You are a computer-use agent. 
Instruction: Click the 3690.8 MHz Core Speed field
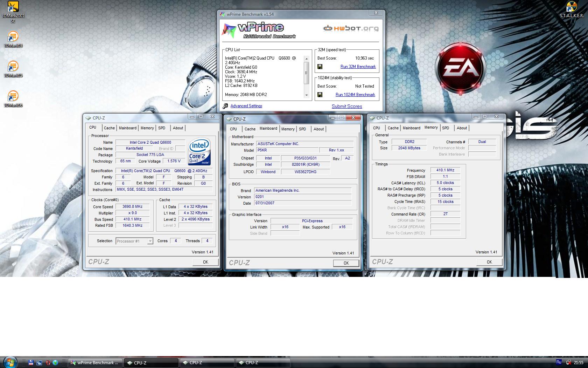pyautogui.click(x=132, y=207)
